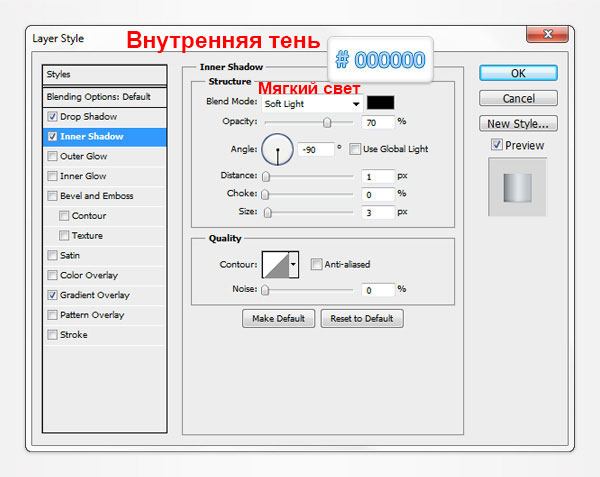Select the Gradient Overlay style row
The image size is (600, 477).
(x=105, y=295)
